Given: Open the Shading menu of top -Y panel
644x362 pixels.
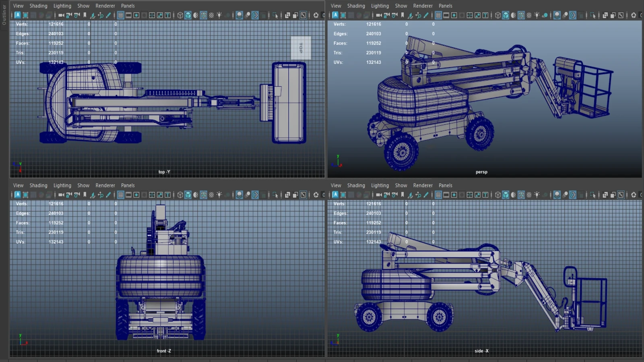Looking at the screenshot, I should pos(38,6).
